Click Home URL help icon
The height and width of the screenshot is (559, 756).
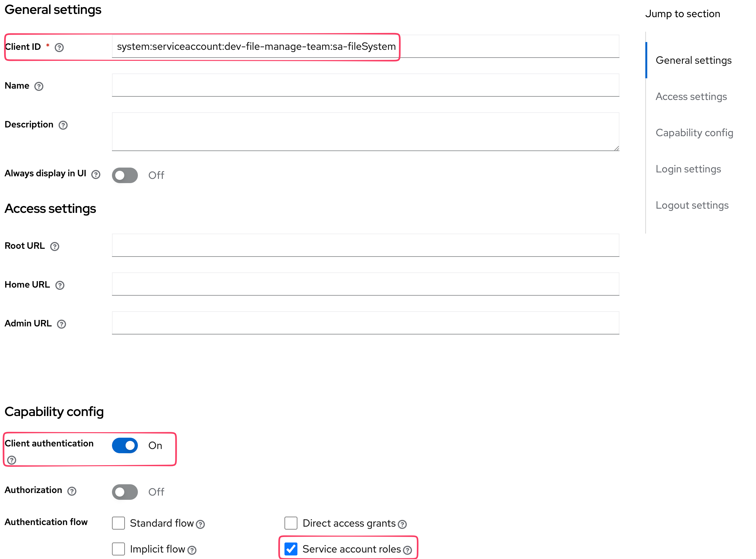click(x=60, y=285)
